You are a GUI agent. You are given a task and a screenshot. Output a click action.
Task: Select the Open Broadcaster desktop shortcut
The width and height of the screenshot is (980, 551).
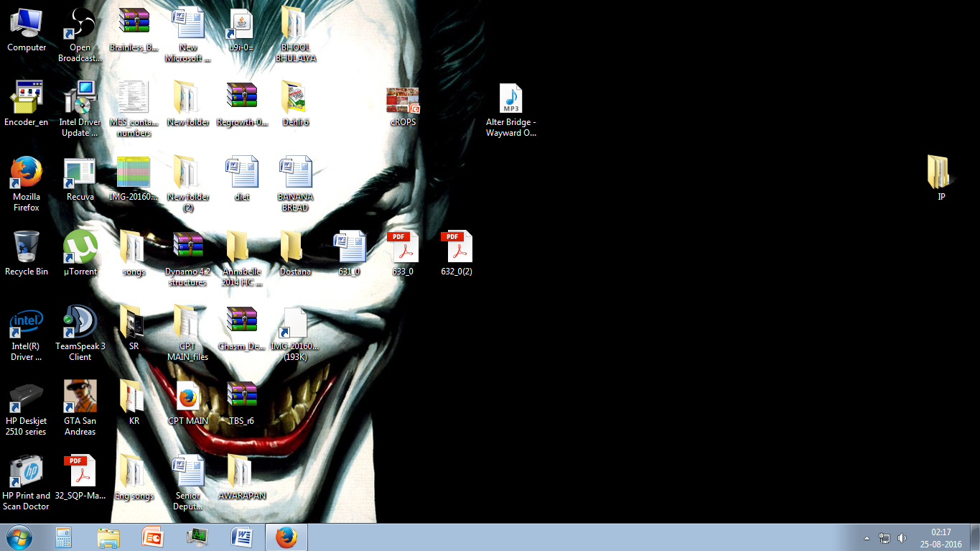pos(80,34)
